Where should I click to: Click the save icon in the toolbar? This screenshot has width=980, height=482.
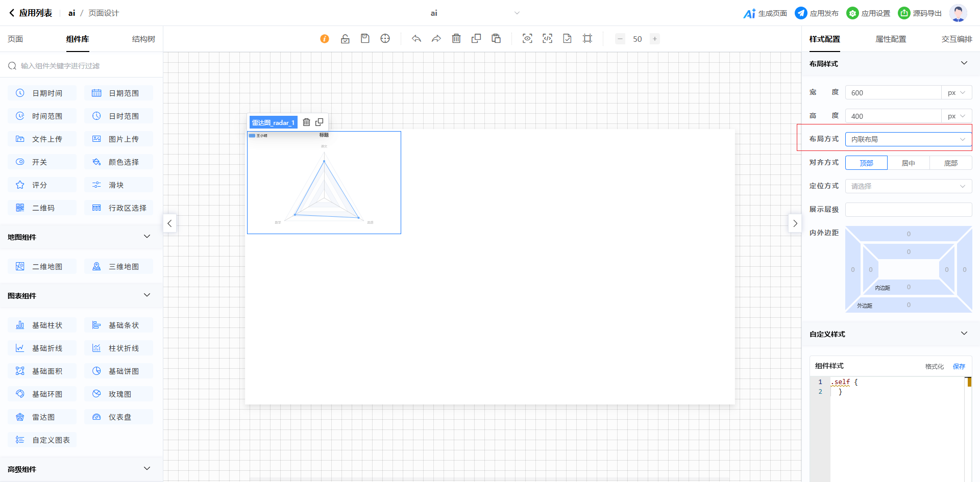(365, 39)
